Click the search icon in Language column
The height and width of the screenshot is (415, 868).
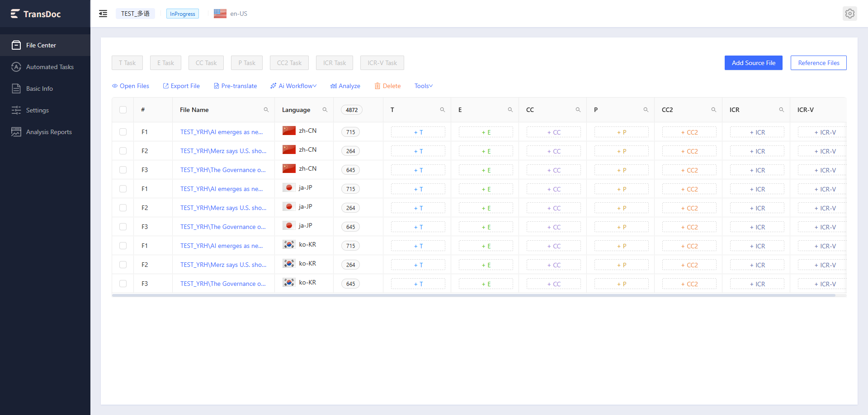pyautogui.click(x=325, y=110)
